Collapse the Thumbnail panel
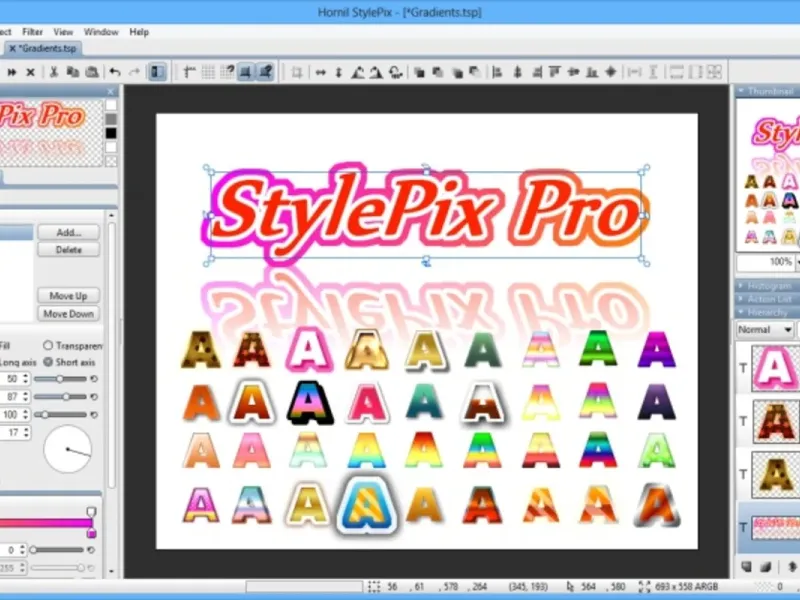Screen dimensions: 800x600 (x=742, y=91)
